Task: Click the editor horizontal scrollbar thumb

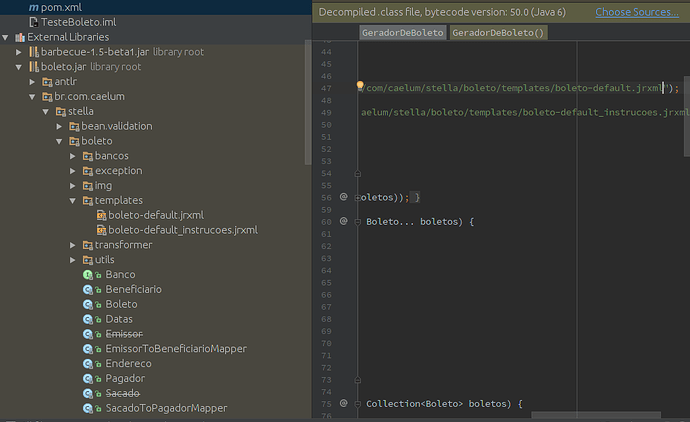Action: tap(596, 415)
